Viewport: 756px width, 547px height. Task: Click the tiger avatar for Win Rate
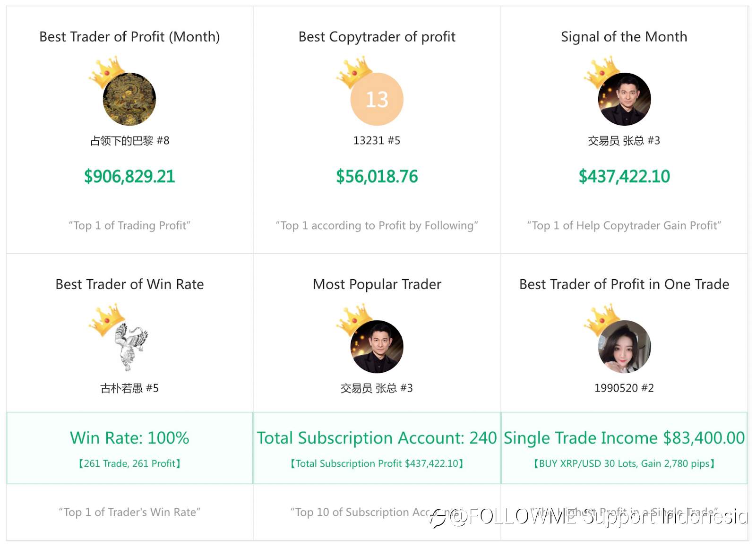[x=129, y=347]
